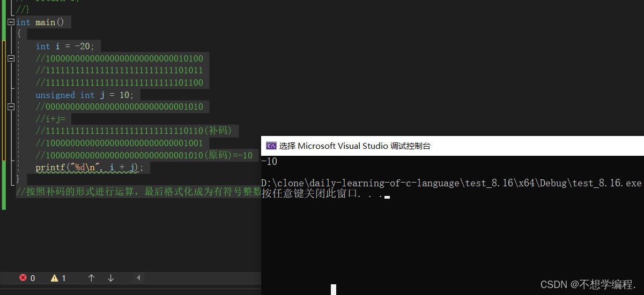The image size is (644, 295).
Task: Click the '按任意键关闭此窗口' console message
Action: (x=322, y=194)
